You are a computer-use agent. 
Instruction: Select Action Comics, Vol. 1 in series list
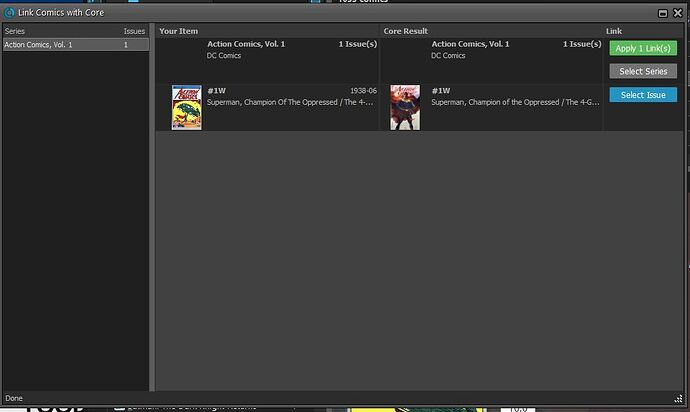pyautogui.click(x=39, y=45)
